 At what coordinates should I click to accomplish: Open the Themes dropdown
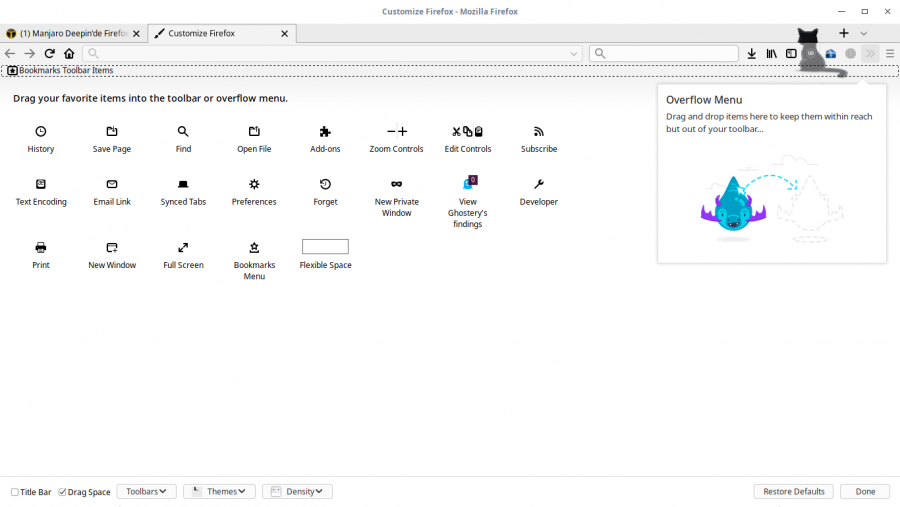(219, 491)
